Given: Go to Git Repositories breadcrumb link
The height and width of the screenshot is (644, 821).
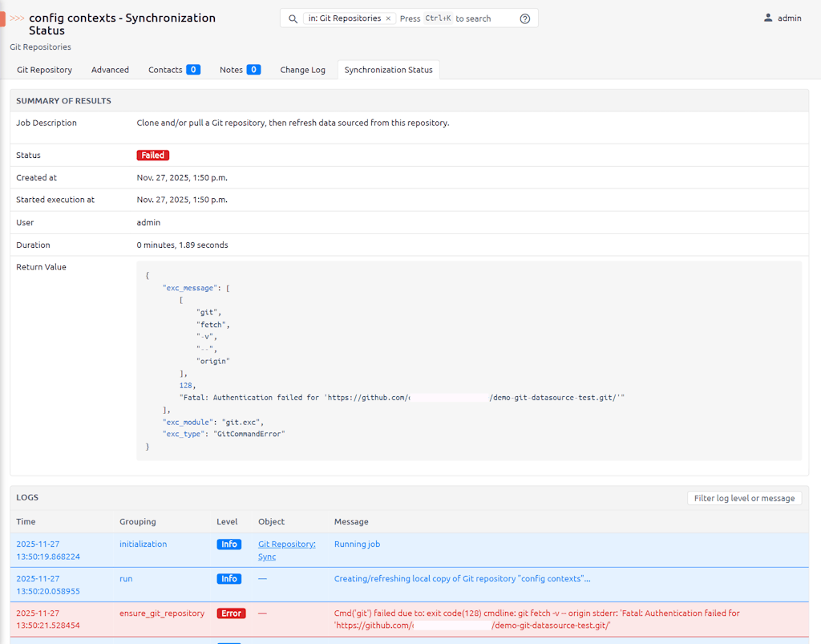Looking at the screenshot, I should tap(40, 47).
